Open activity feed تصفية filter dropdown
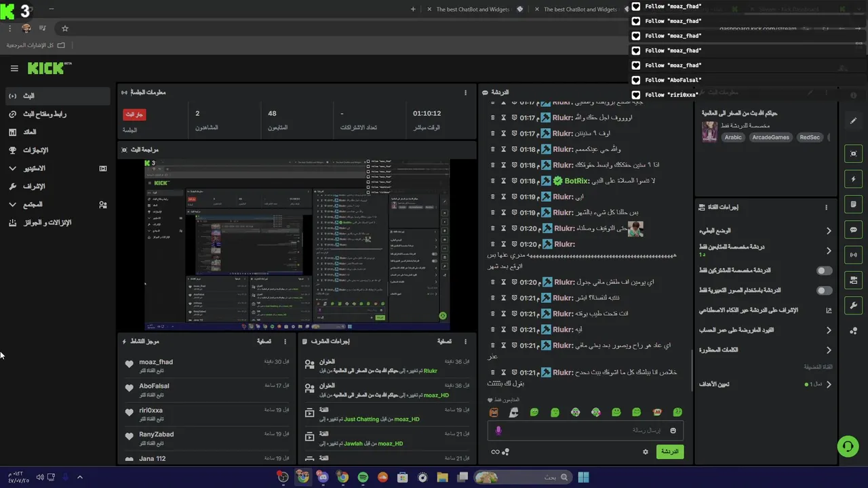The height and width of the screenshot is (488, 868). click(264, 342)
